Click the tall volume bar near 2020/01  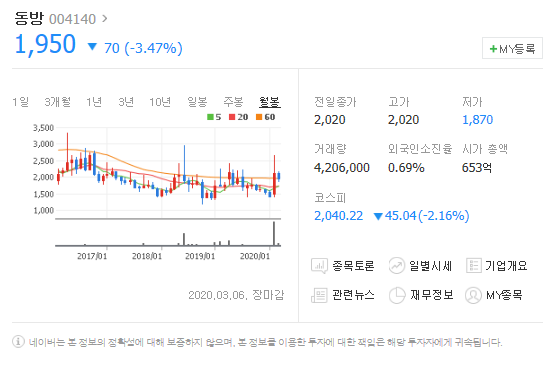274,233
